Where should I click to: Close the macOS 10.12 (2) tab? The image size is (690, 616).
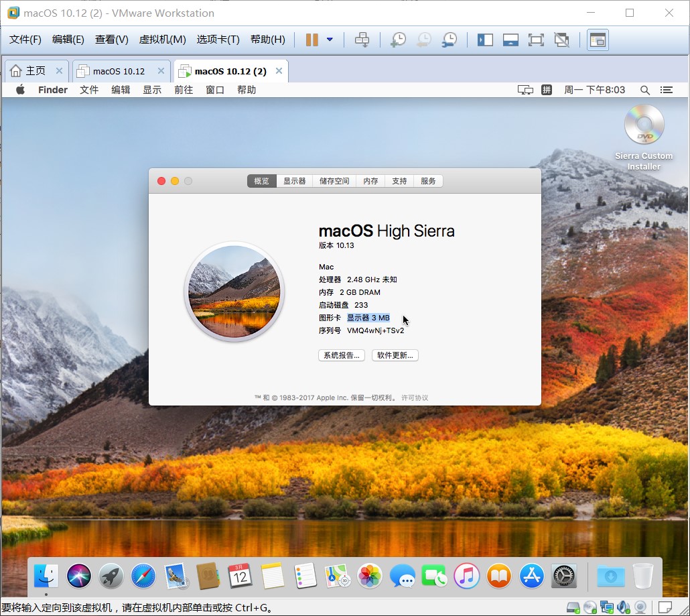[279, 71]
